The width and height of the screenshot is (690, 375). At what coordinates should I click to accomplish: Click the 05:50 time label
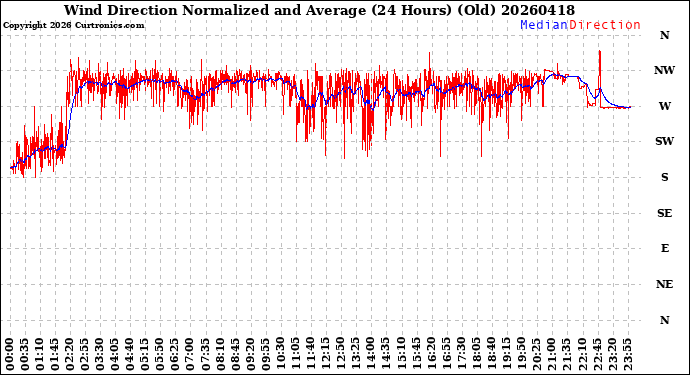click(x=160, y=354)
